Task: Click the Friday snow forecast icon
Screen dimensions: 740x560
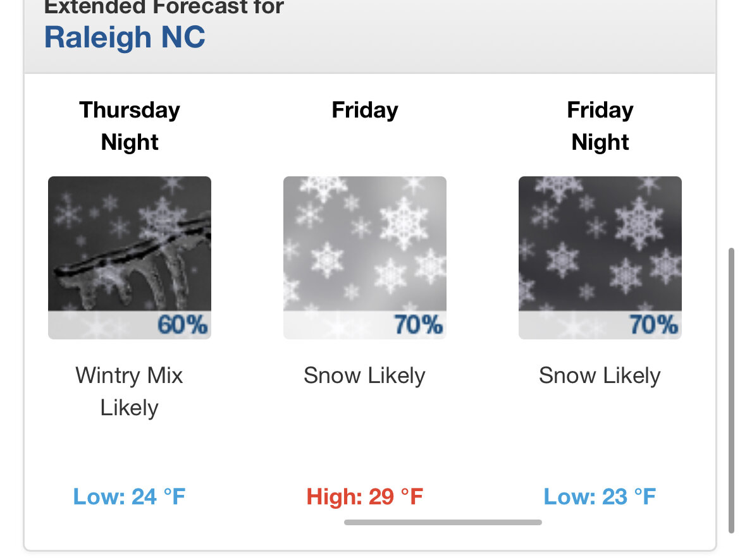Action: click(x=364, y=258)
